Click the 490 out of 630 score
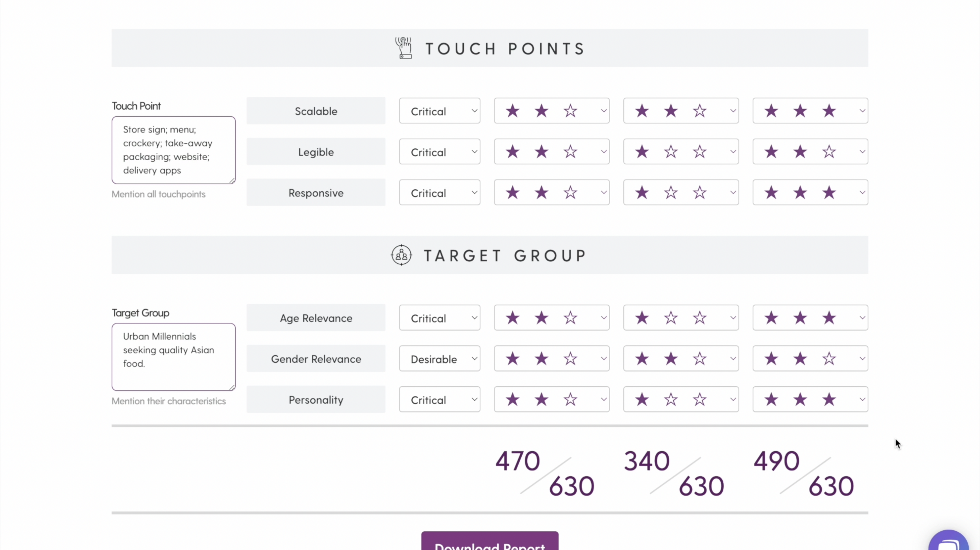The image size is (980, 550). click(804, 473)
